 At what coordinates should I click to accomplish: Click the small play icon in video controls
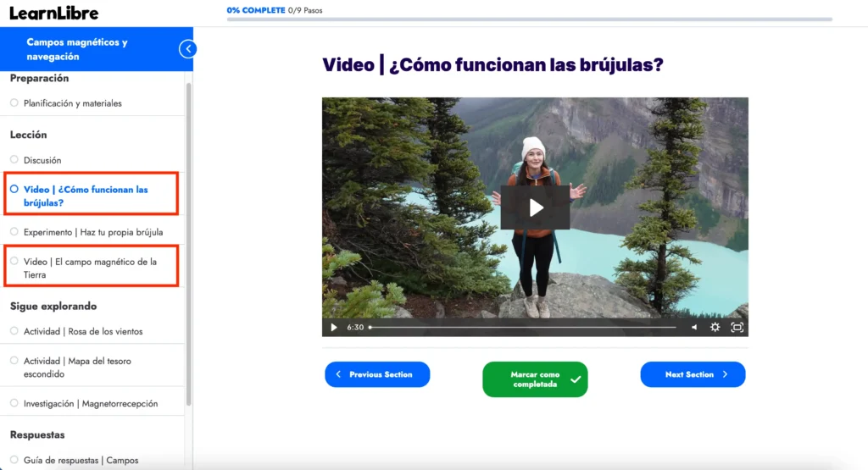click(334, 328)
